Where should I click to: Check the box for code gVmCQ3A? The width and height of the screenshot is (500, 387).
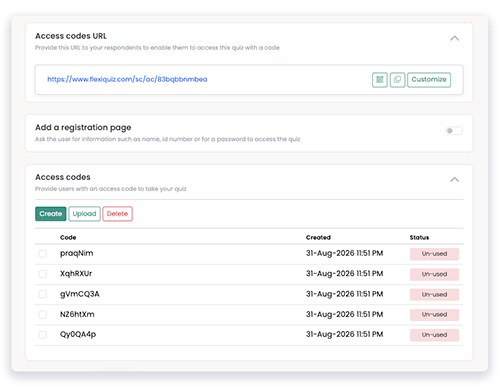pos(43,294)
